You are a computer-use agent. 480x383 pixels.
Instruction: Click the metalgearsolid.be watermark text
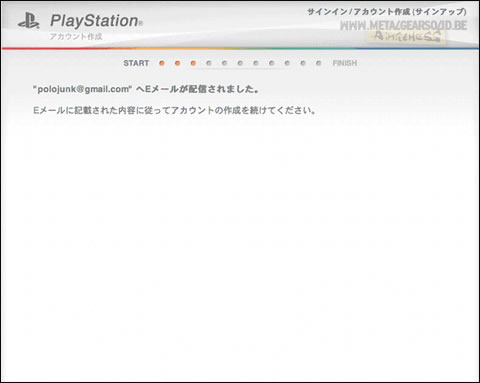403,26
